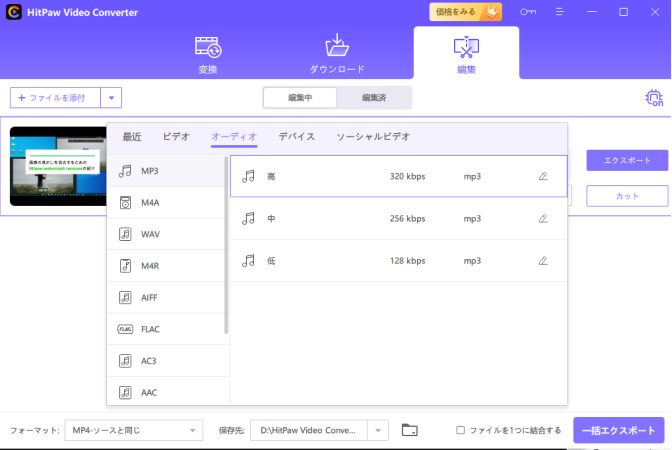This screenshot has height=450, width=672.
Task: Open the フォーマット MP4-ソースと同じ dropdown
Action: 134,430
